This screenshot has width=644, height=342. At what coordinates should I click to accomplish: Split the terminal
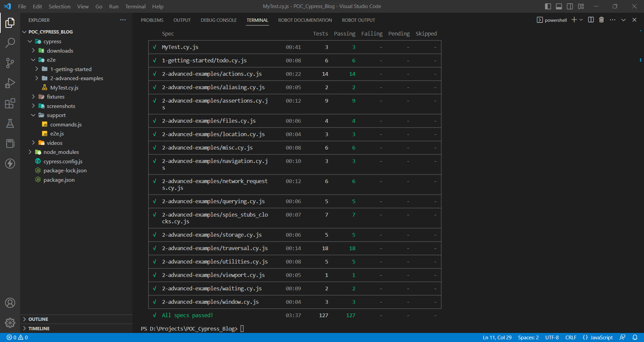[x=591, y=20]
